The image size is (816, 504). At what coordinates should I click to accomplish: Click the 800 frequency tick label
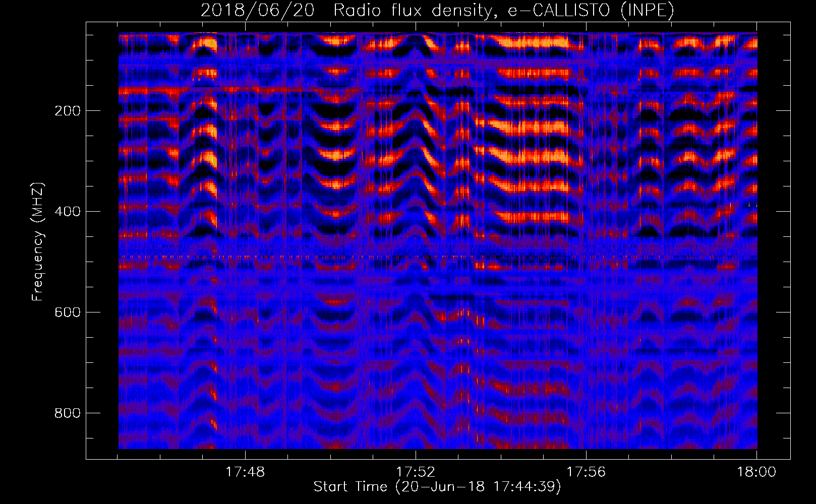pyautogui.click(x=68, y=413)
